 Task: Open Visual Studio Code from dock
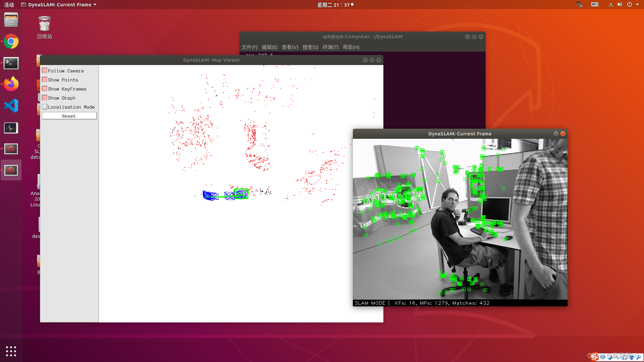[x=11, y=106]
